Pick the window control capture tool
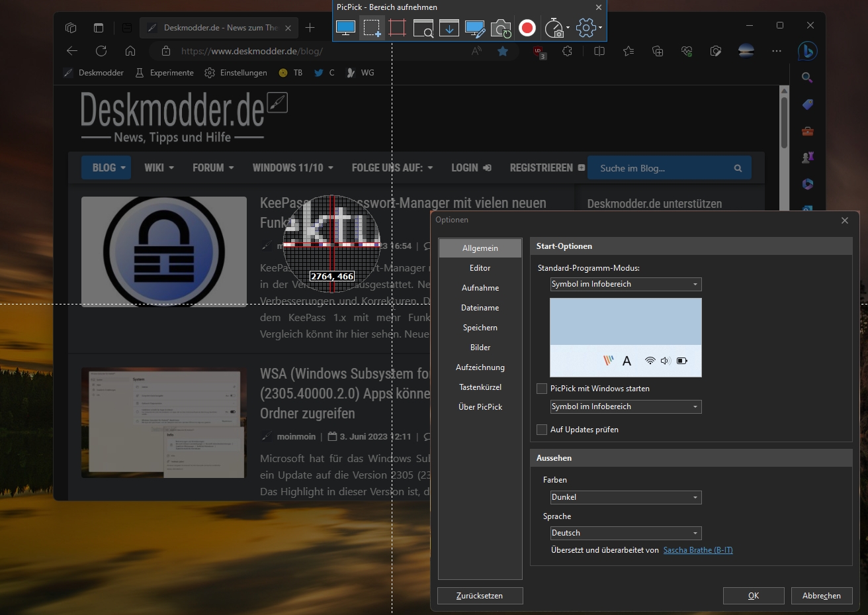Screen dimensions: 868x615 click(x=423, y=28)
